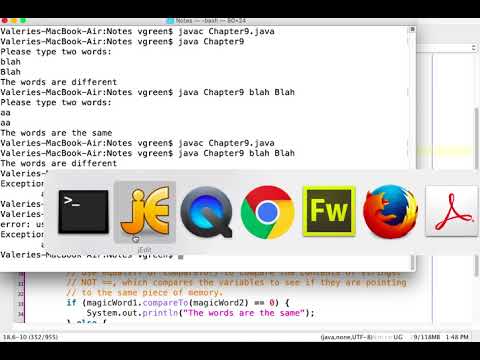Viewport: 480px width, 360px height.
Task: Switch to QuickTime Player in app switcher
Action: [x=207, y=212]
